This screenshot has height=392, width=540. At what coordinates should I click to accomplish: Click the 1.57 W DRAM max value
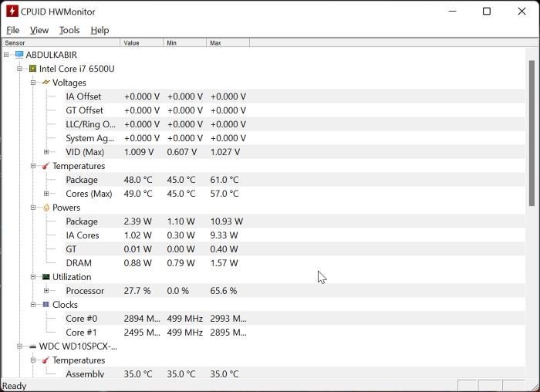pyautogui.click(x=224, y=263)
